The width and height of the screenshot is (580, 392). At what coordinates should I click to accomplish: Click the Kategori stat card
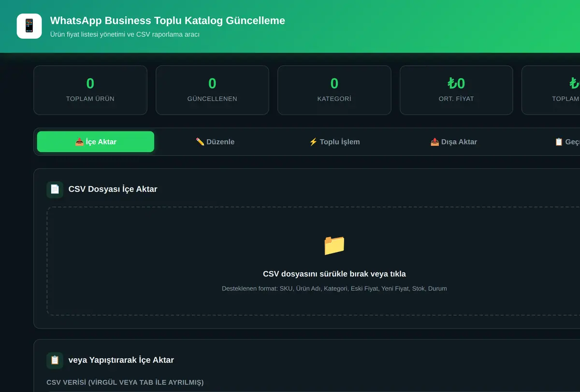click(334, 90)
